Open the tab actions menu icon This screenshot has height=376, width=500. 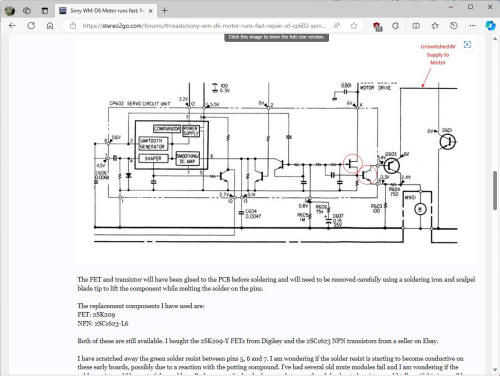44,11
